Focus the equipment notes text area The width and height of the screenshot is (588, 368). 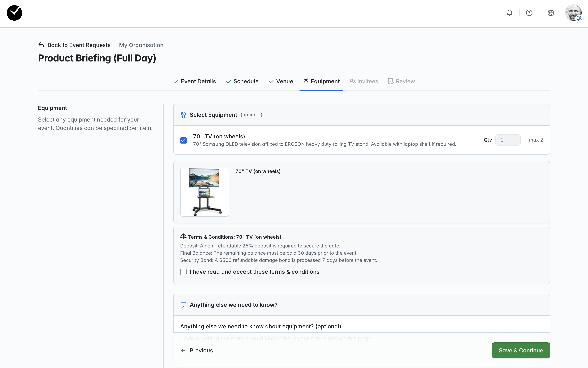(x=361, y=346)
